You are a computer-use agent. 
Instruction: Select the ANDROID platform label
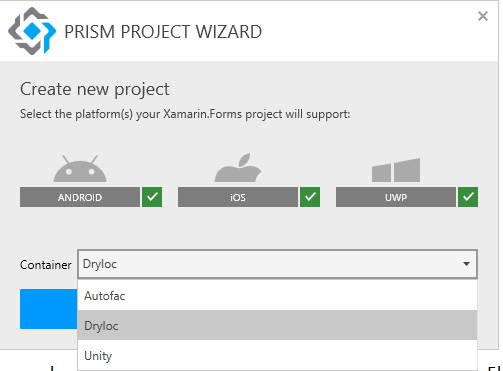pos(80,197)
